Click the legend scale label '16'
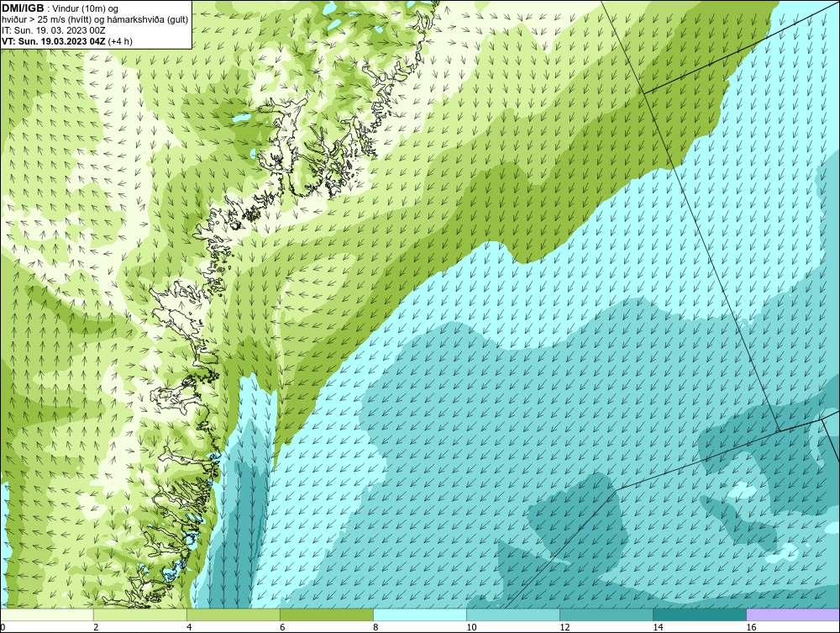Screen dimensions: 840x633 (x=751, y=627)
